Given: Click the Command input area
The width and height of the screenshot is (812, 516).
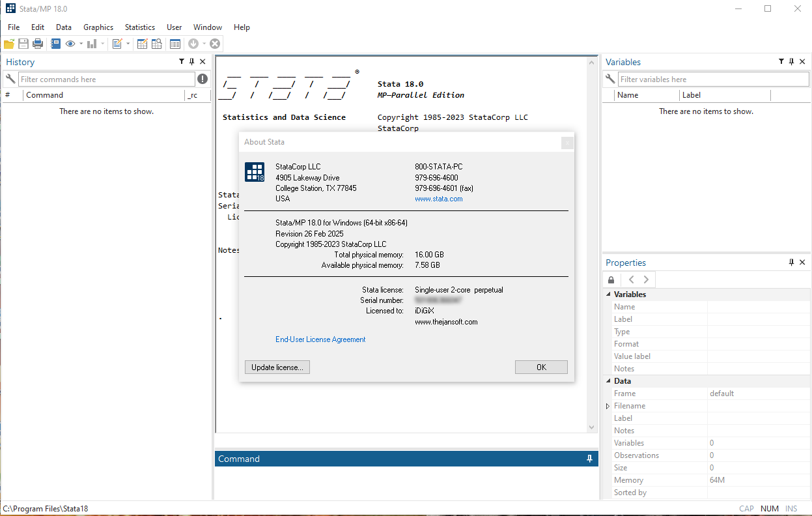Looking at the screenshot, I should point(406,483).
